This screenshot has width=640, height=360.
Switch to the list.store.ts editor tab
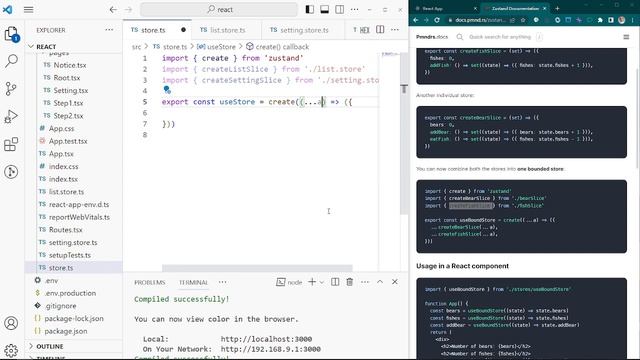tap(228, 30)
